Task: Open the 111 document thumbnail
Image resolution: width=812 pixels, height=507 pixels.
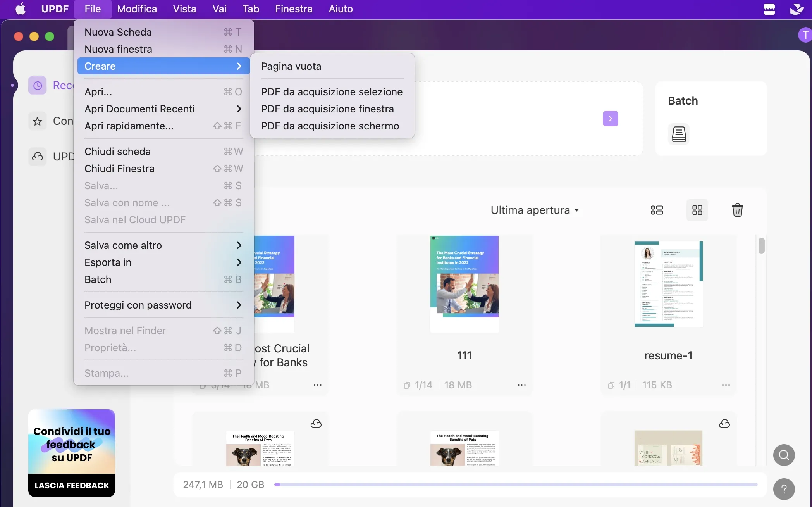Action: click(x=464, y=284)
